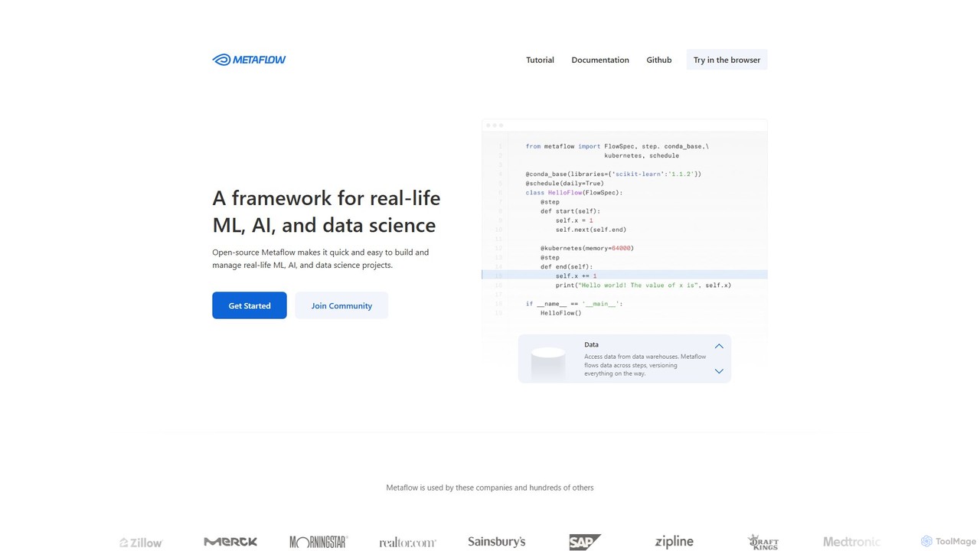
Task: Click the DraftKings company logo
Action: point(763,542)
